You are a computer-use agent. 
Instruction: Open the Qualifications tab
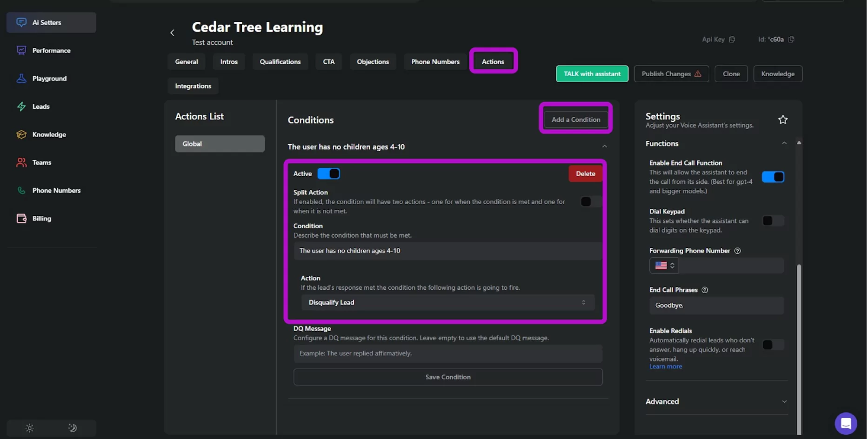(x=280, y=61)
